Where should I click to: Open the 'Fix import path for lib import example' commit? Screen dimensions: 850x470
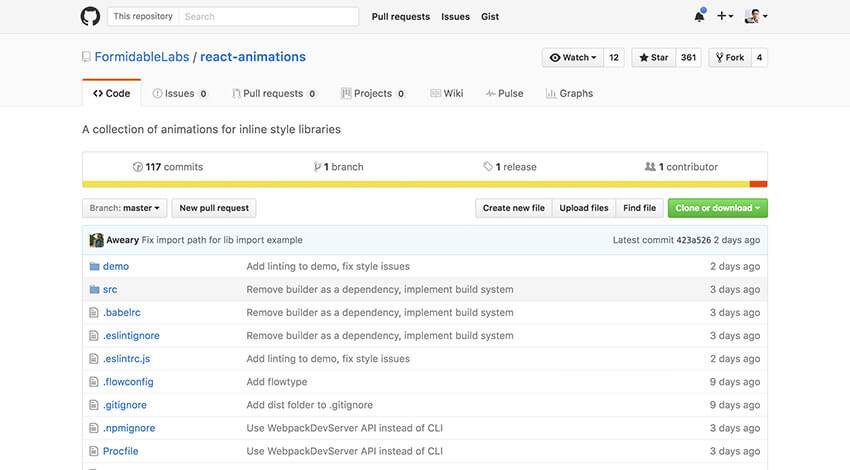[222, 240]
